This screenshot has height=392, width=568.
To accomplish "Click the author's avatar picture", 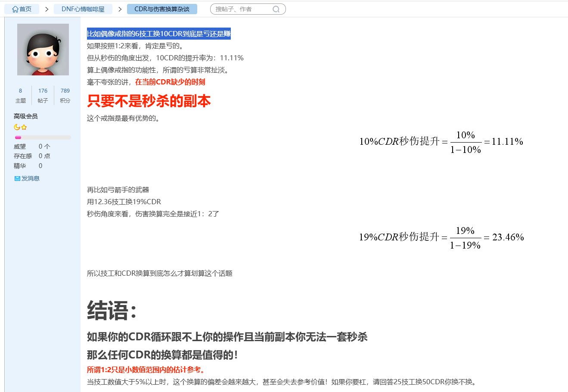I will [x=43, y=49].
